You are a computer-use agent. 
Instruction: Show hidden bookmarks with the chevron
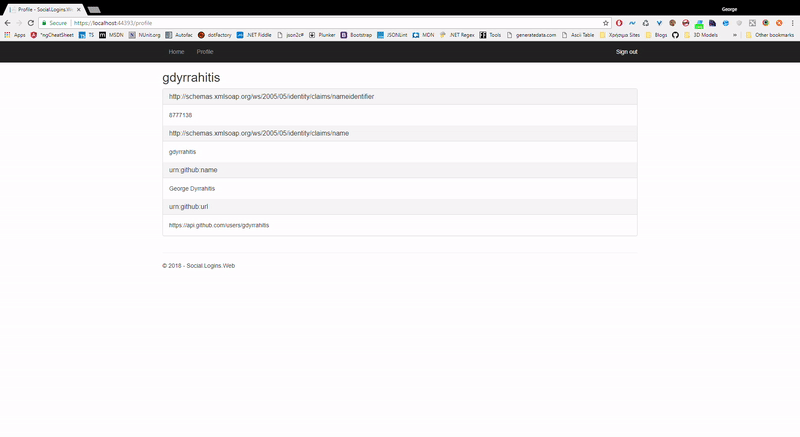735,35
